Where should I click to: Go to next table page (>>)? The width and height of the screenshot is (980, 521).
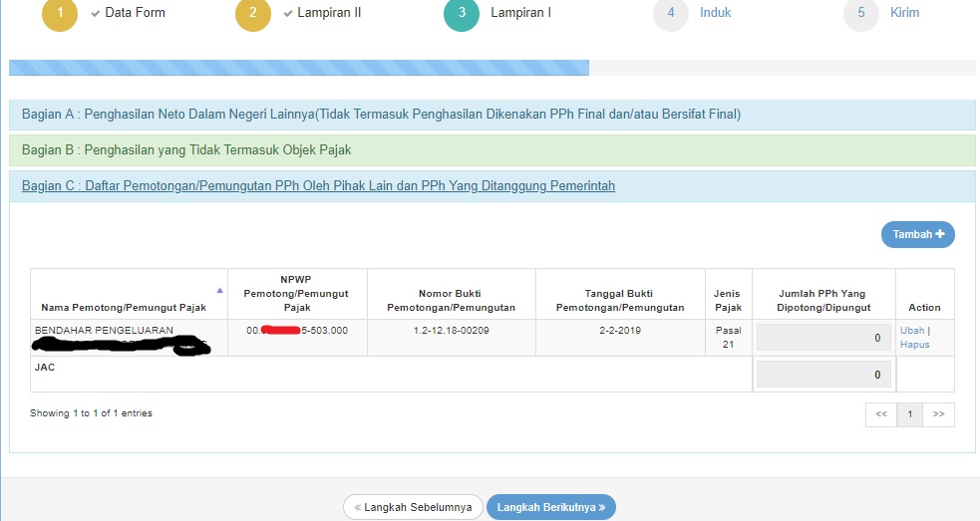point(938,413)
